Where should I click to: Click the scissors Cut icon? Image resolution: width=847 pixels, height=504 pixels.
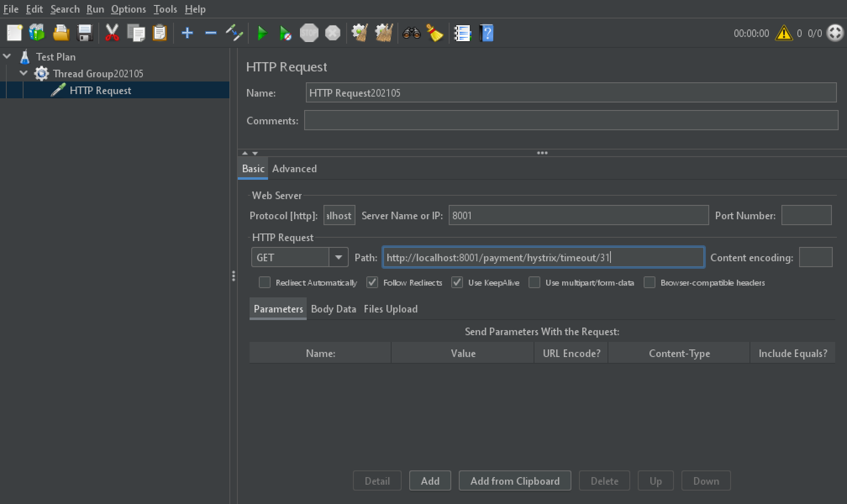coord(112,33)
